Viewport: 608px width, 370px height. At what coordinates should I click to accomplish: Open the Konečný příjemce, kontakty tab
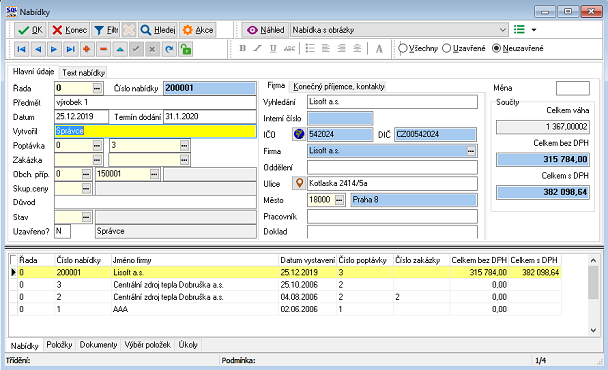click(339, 86)
